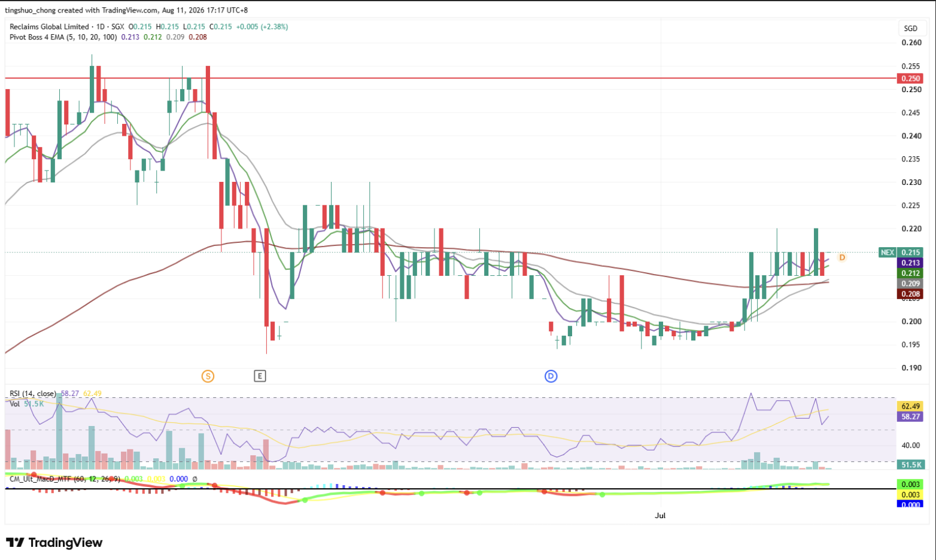Click the 0.208 value in Pivot Boss legend

pos(197,37)
